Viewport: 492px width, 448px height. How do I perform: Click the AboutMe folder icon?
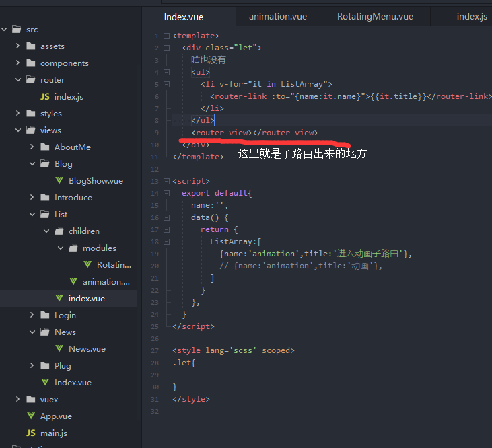(x=45, y=147)
